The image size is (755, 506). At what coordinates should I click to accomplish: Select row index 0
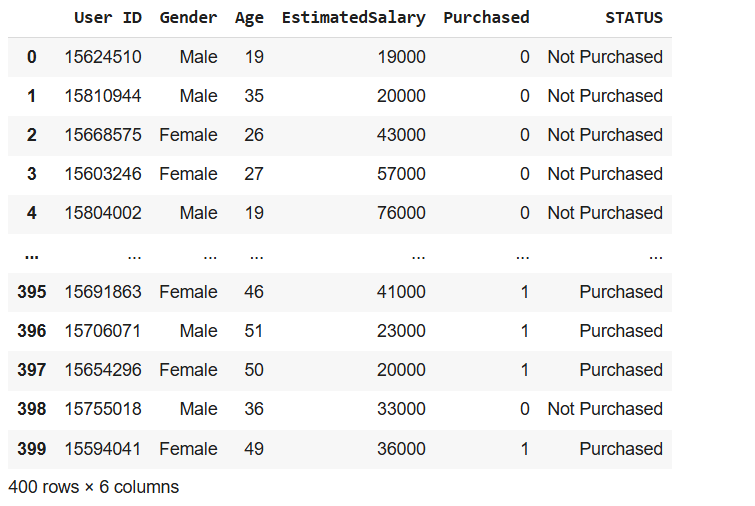click(31, 57)
